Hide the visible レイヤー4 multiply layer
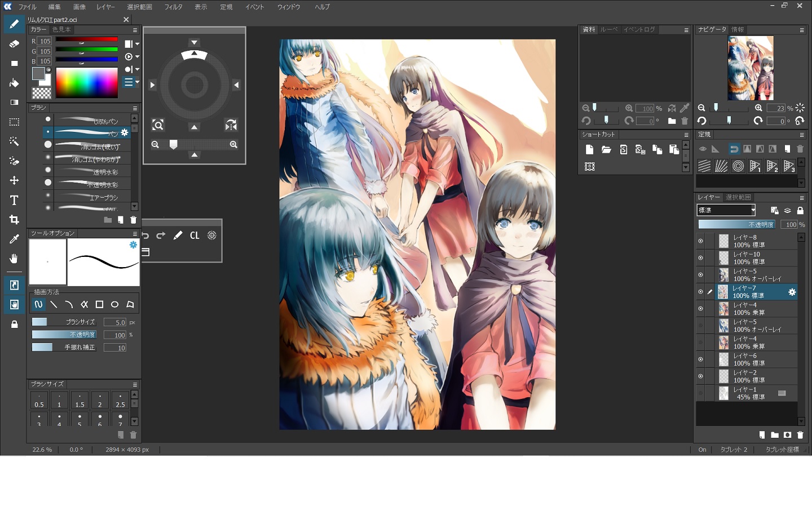 pos(700,309)
